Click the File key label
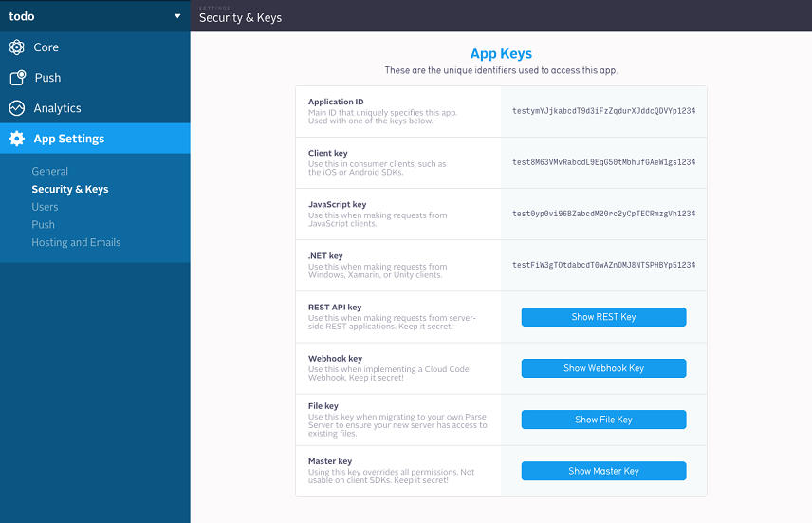 pos(323,406)
